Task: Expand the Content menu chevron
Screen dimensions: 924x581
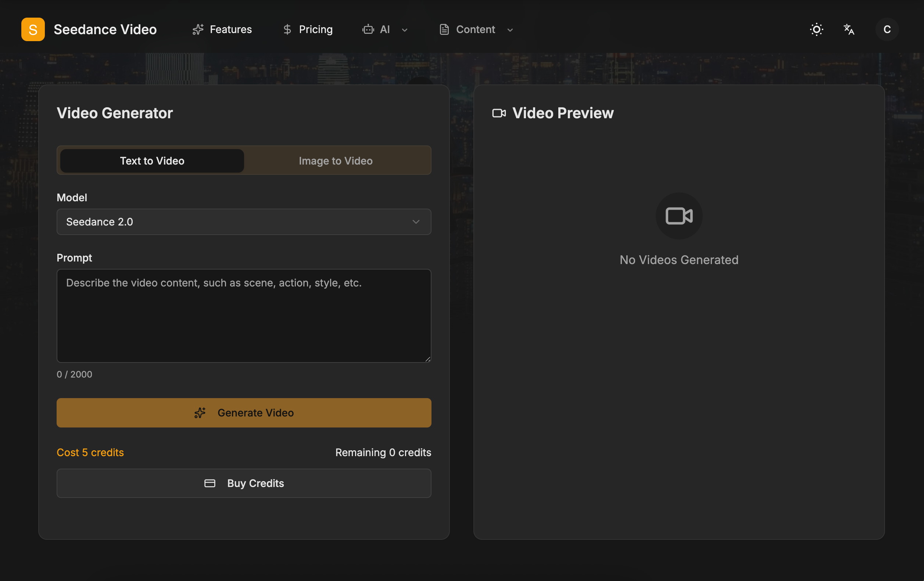Action: [x=510, y=30]
